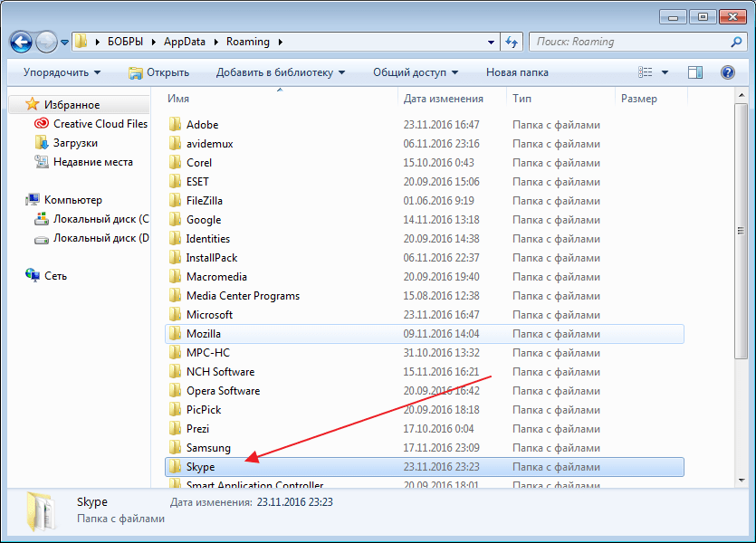
Task: Click the Samsung folder name
Action: [208, 448]
